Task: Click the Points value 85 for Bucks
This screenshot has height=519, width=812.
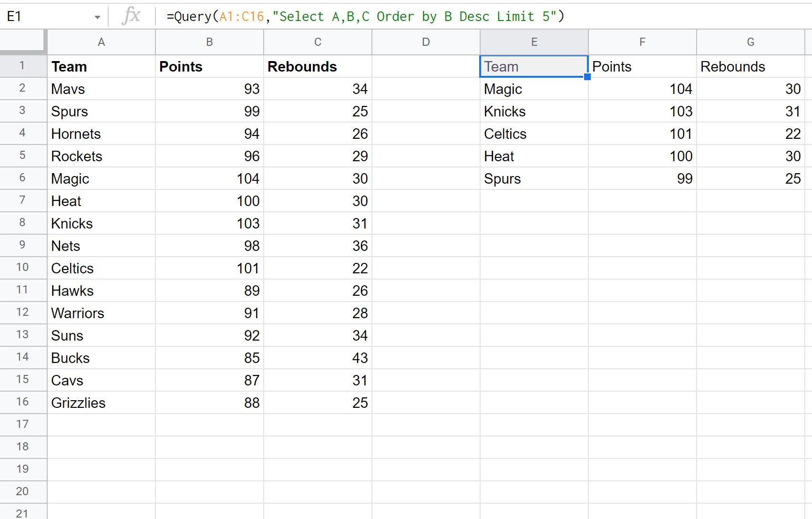Action: pyautogui.click(x=210, y=358)
